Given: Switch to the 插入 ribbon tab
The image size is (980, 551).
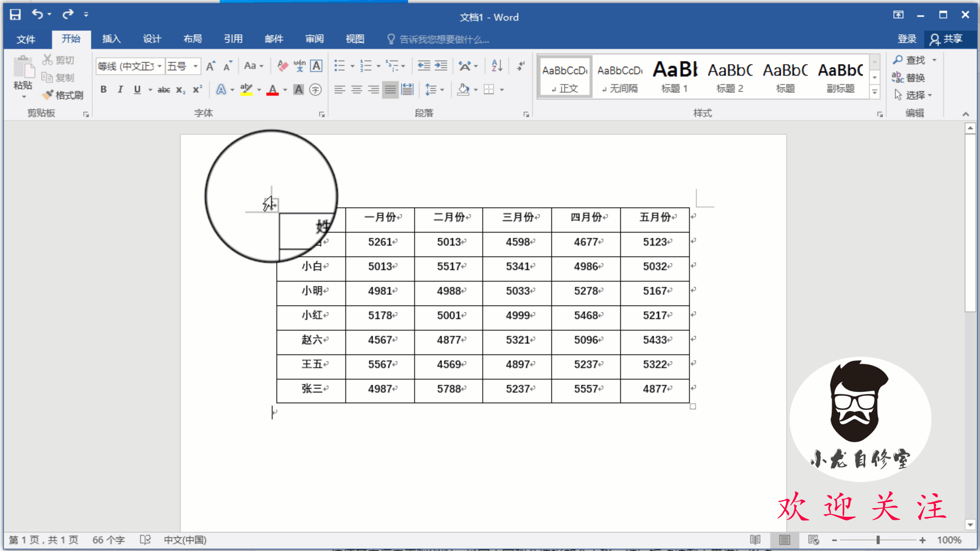Looking at the screenshot, I should pyautogui.click(x=111, y=39).
